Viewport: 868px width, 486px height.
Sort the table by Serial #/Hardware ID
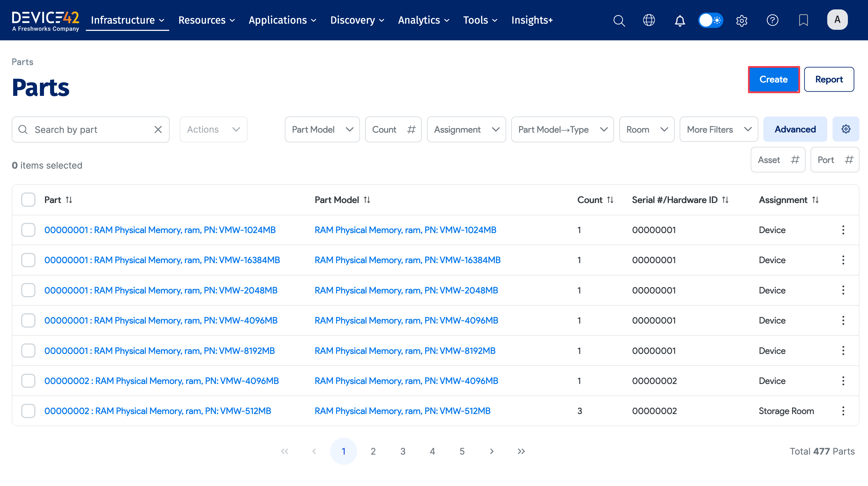[726, 200]
